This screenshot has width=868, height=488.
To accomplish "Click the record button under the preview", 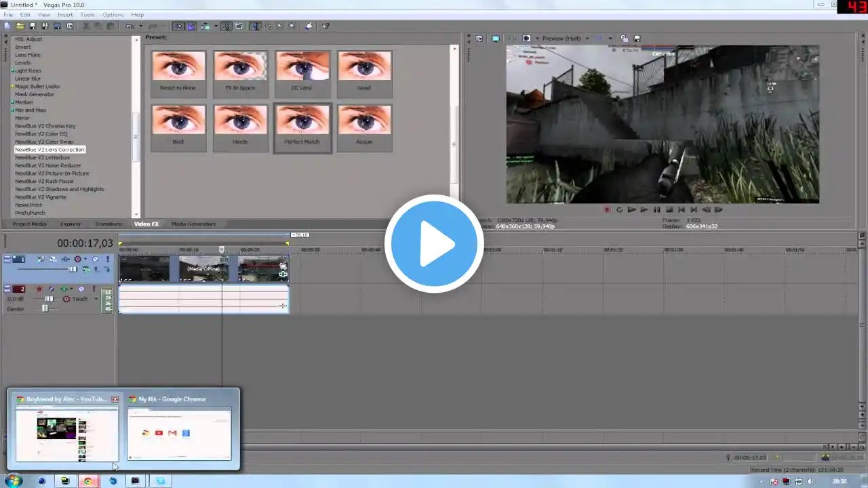I will tap(607, 210).
